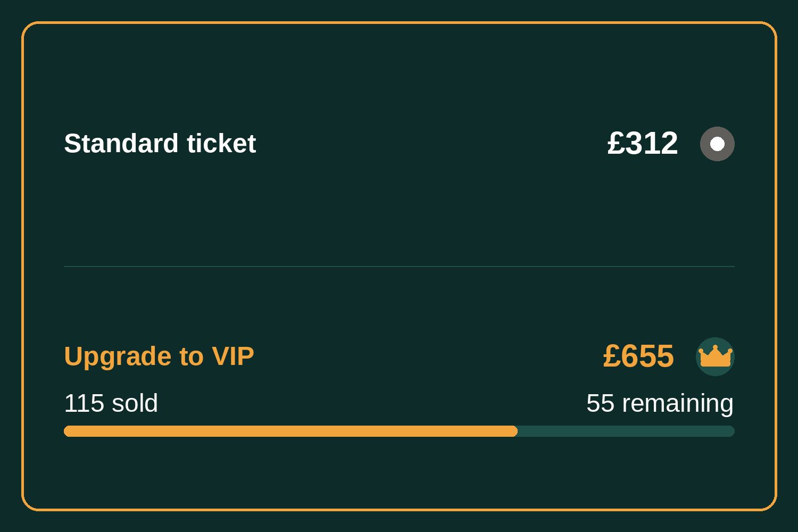Screen dimensions: 798x532
Task: Choose the Upgrade to VIP option
Action: click(x=159, y=356)
